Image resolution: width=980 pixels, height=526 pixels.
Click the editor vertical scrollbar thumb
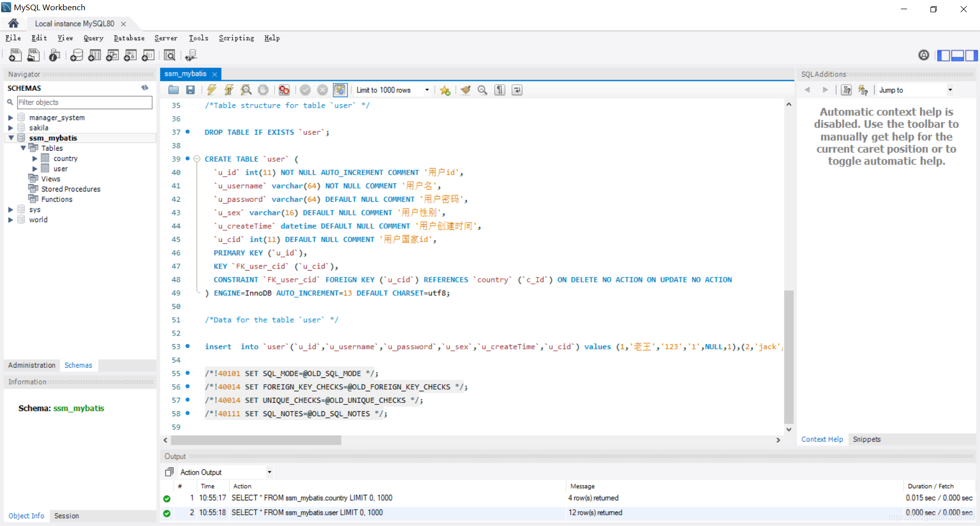(789, 357)
